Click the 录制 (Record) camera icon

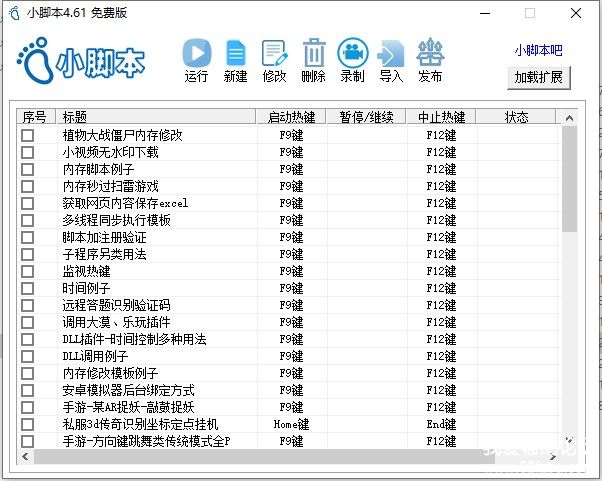pos(352,53)
